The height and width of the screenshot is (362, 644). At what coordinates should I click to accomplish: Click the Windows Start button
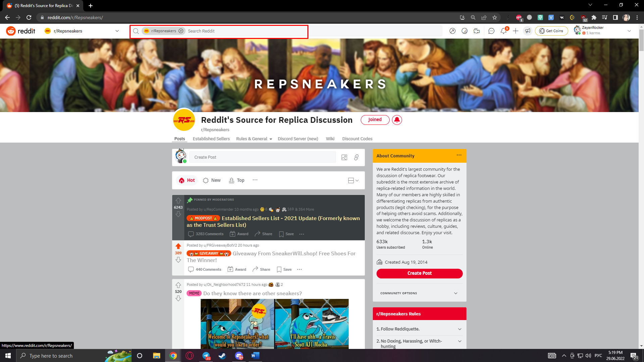click(8, 356)
